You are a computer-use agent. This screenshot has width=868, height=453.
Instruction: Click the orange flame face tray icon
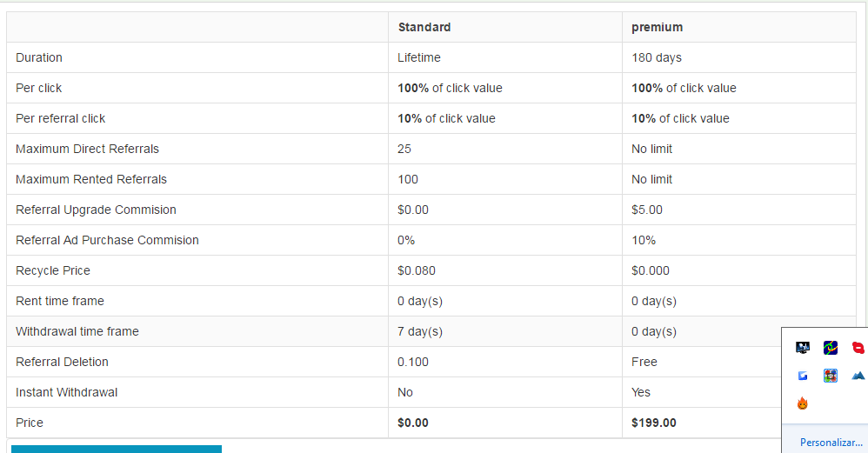point(803,403)
